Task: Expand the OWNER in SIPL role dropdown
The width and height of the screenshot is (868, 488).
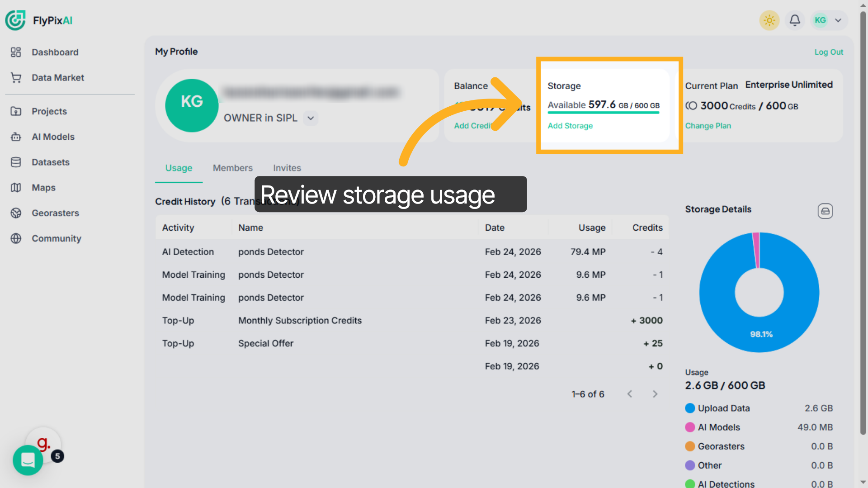Action: pyautogui.click(x=311, y=118)
